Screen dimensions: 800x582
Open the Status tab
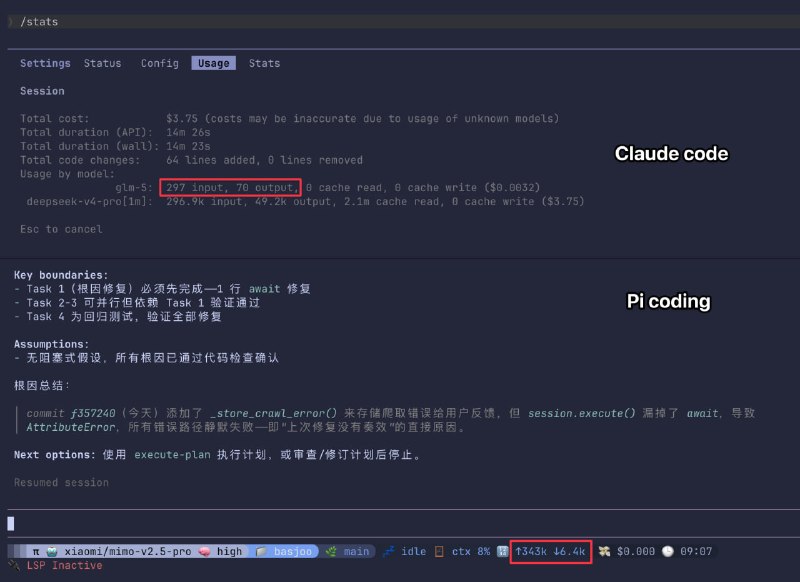click(103, 63)
